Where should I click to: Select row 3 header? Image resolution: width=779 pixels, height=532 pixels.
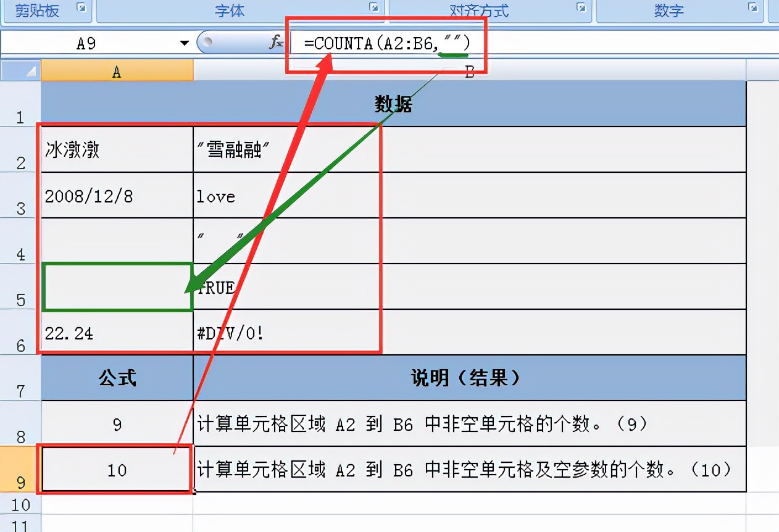click(x=20, y=195)
